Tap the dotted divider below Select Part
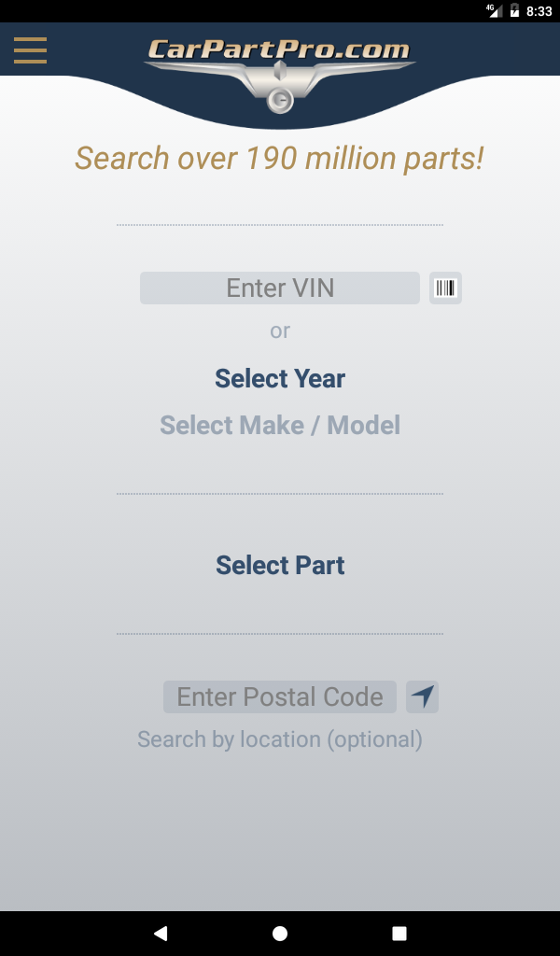 tap(280, 634)
